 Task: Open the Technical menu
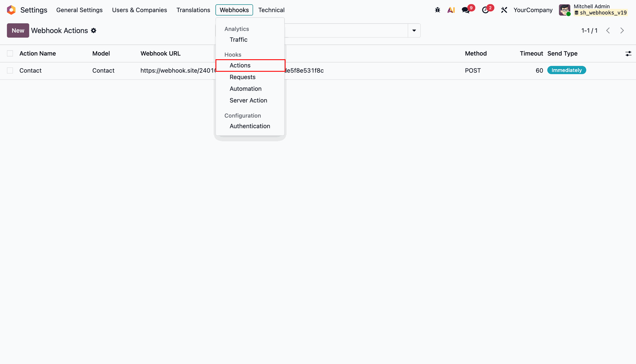[271, 10]
